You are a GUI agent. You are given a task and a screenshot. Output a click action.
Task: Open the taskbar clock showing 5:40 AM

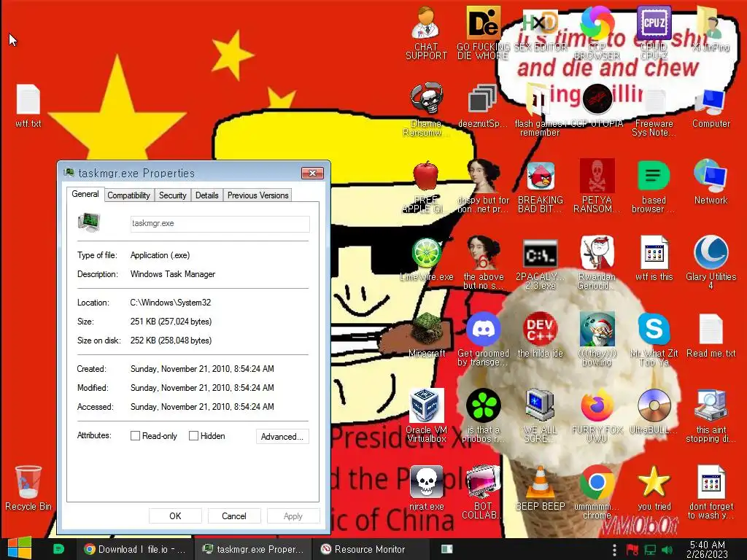707,549
